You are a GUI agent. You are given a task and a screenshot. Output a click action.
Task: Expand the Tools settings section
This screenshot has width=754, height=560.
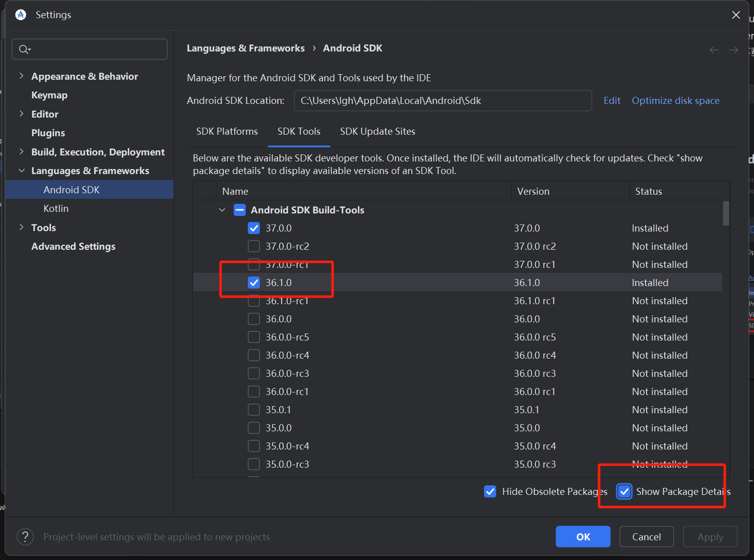[21, 227]
